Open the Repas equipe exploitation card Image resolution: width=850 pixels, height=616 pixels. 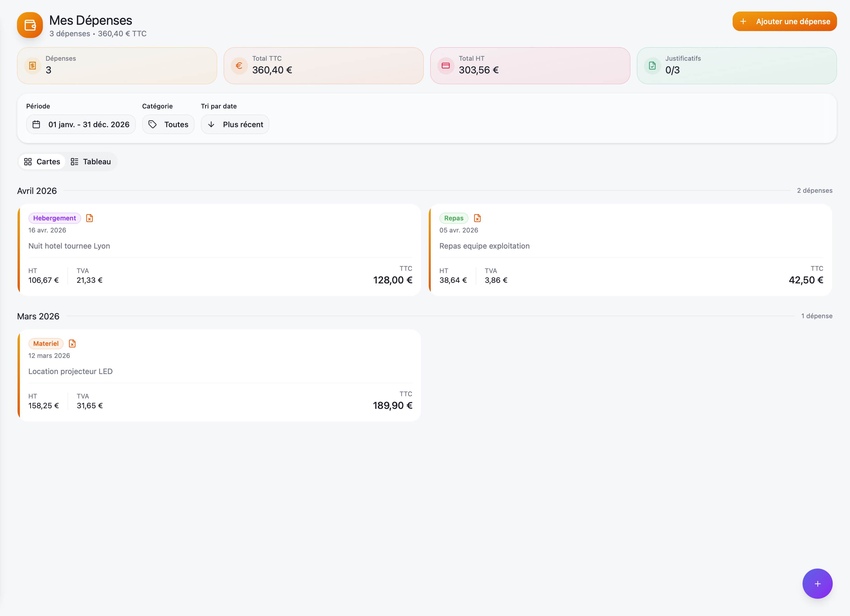[630, 250]
